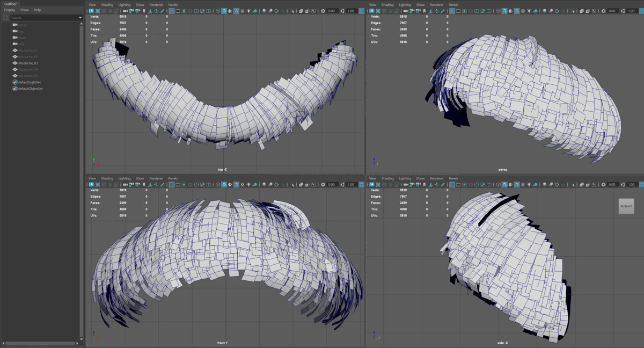Open Lighting menu in side viewport
The height and width of the screenshot is (348, 644).
coord(405,178)
